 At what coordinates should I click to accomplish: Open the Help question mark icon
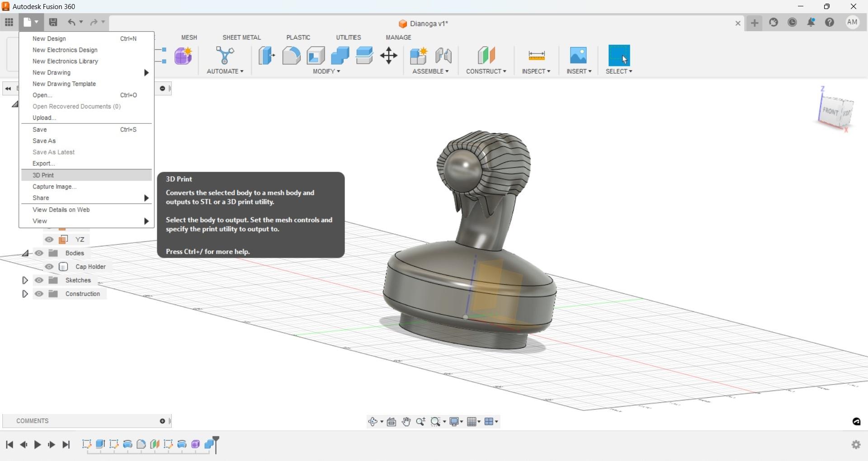(x=830, y=22)
